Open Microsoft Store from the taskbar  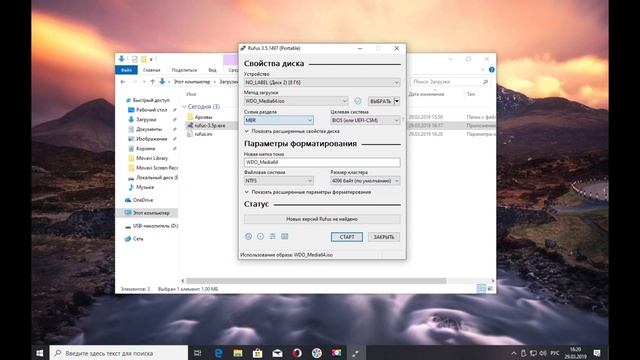pyautogui.click(x=258, y=353)
